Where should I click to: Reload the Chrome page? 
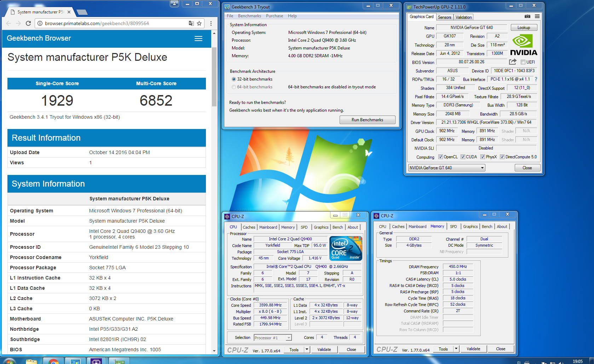tap(28, 23)
